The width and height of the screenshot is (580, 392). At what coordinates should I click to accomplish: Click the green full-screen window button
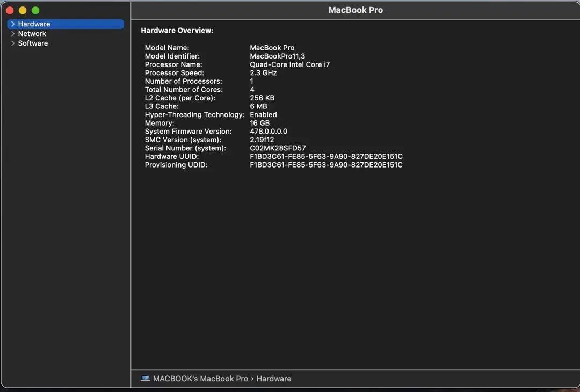35,11
